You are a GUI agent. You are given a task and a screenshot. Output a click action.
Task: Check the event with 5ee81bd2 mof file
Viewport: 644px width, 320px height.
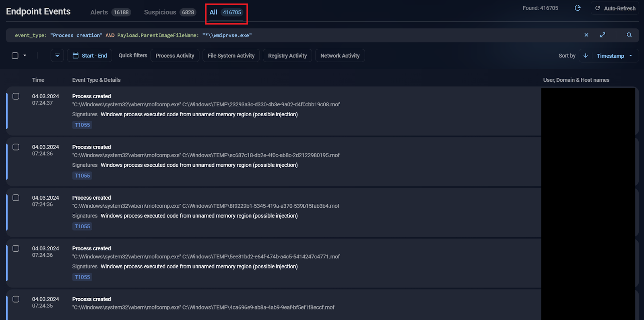[16, 248]
